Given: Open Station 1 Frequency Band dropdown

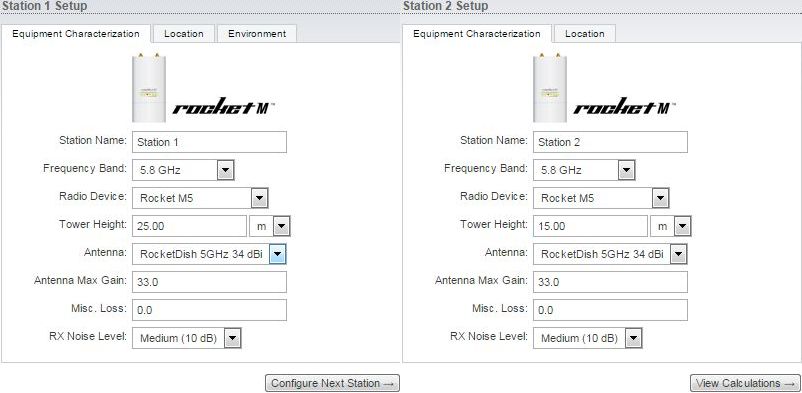Looking at the screenshot, I should coord(183,170).
